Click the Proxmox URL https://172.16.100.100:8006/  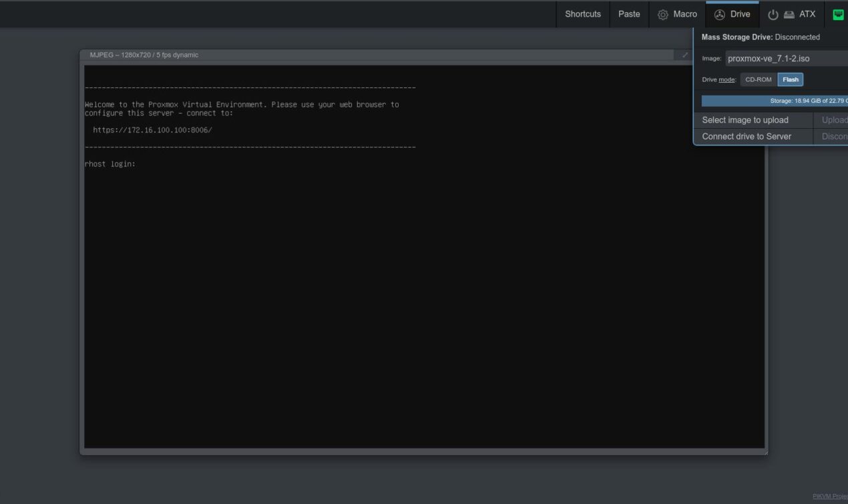[x=152, y=130]
